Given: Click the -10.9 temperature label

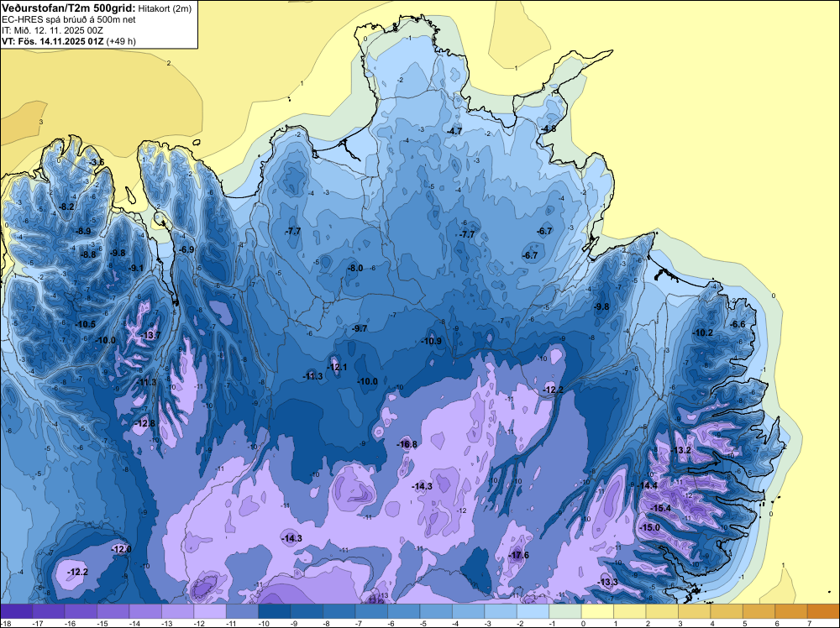Looking at the screenshot, I should (431, 341).
